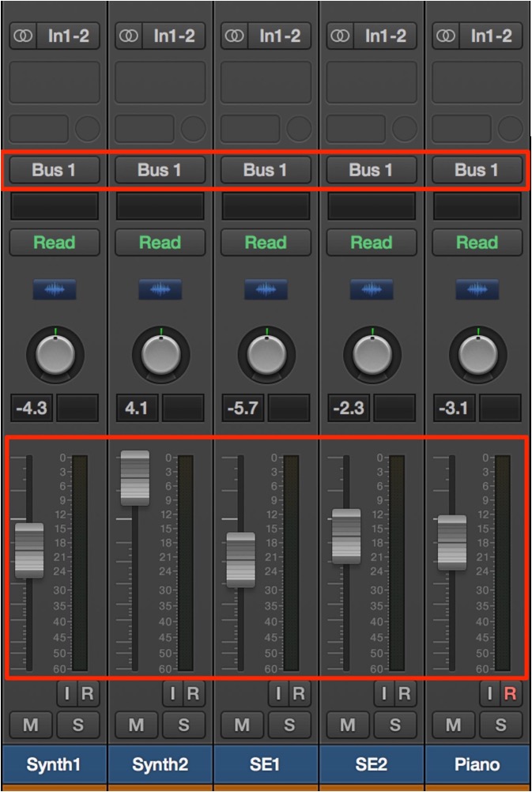Screen dimensions: 532x792
Task: Mute the Synth1 channel
Action: (31, 726)
